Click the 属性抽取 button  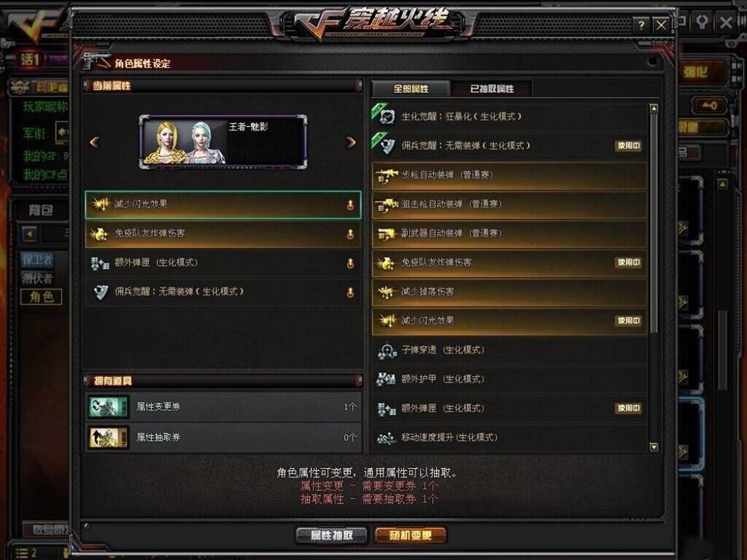click(x=332, y=535)
